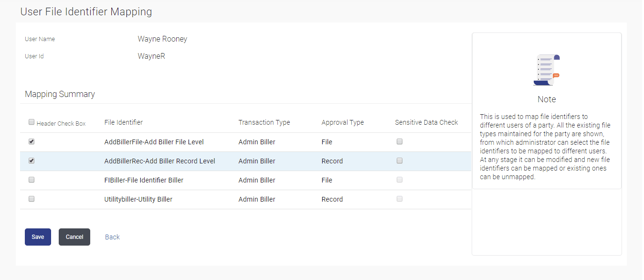
Task: Uncheck the AddBillerRec-Add Biller Record Level row
Action: (32, 161)
